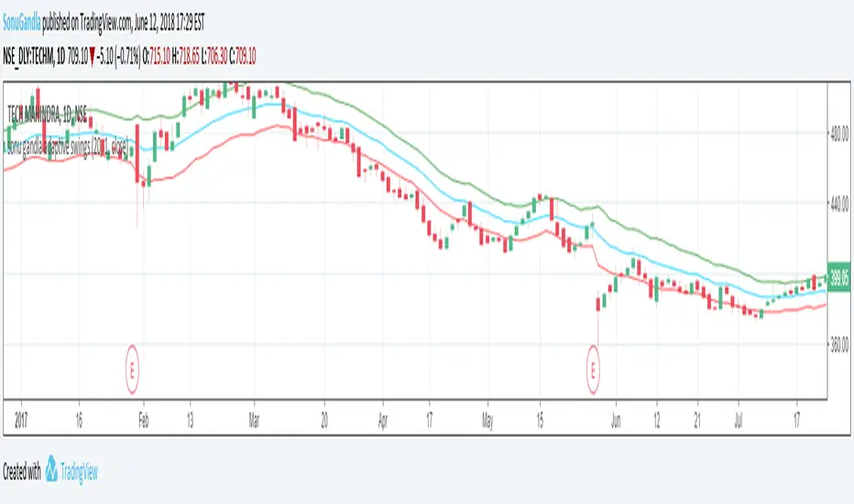854x504 pixels.
Task: Click the May date axis label
Action: (x=487, y=421)
